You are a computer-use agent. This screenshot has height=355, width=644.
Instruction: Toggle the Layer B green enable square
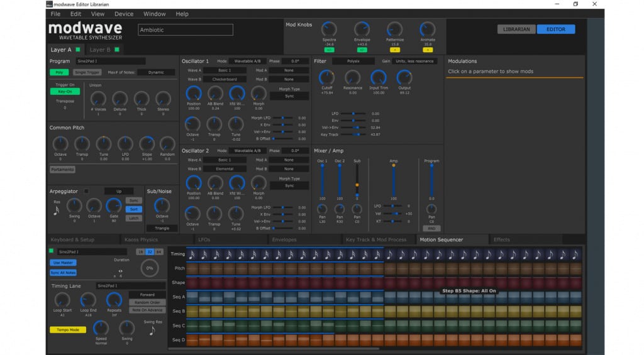(117, 50)
